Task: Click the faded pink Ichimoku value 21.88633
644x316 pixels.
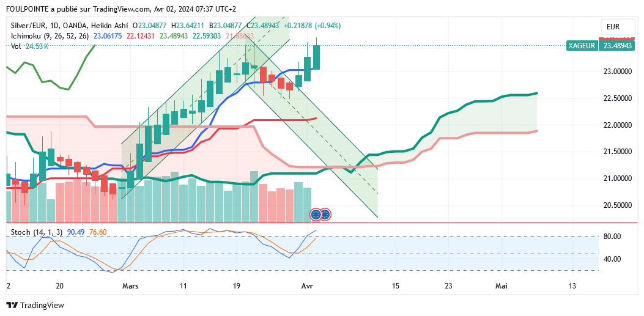Action: (239, 36)
